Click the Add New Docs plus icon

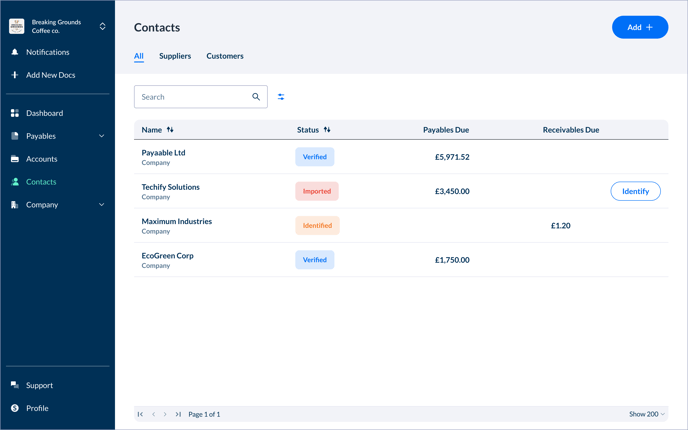pyautogui.click(x=14, y=75)
